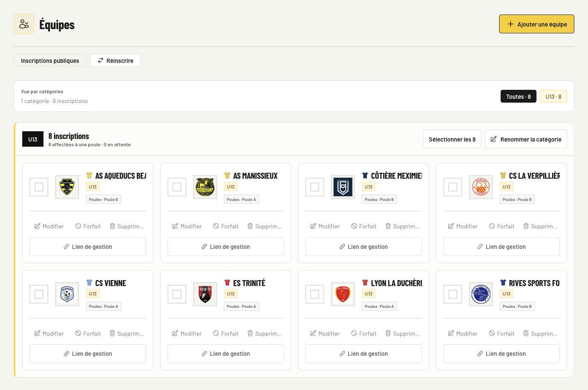This screenshot has width=588, height=390.
Task: Open Lyon La Duchère club logo
Action: (x=343, y=294)
